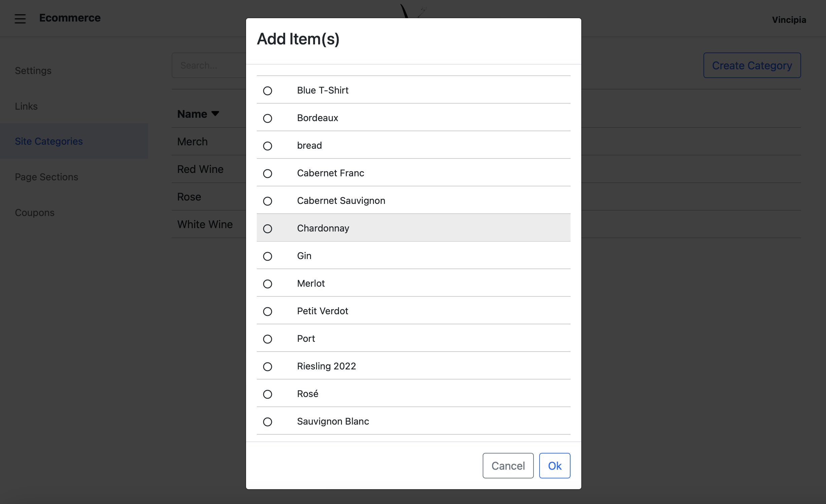The image size is (826, 504).
Task: Select the Cabernet Franc radio button
Action: (268, 174)
